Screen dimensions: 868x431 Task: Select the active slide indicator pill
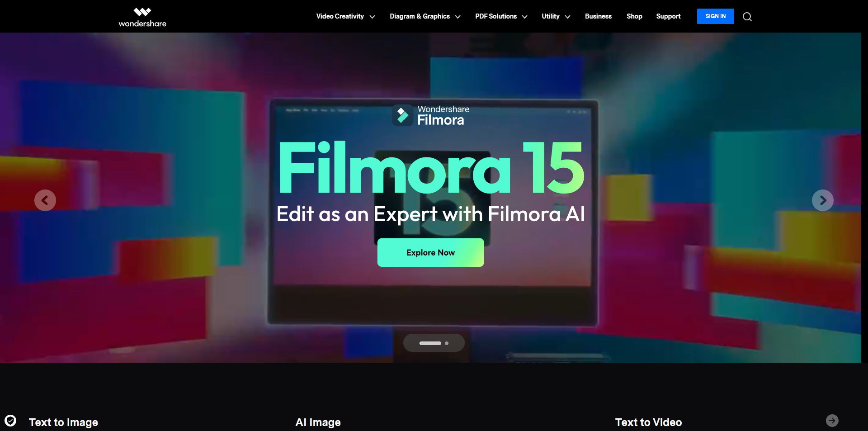click(x=430, y=343)
